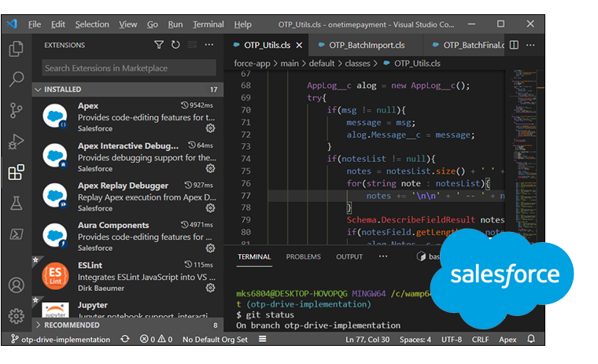This screenshot has height=364, width=598.
Task: Open the gear for Aura Components
Action: pos(211,248)
